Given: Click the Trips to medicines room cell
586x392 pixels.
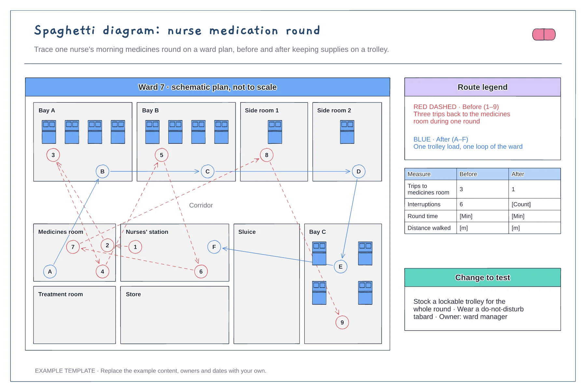Looking at the screenshot, I should 430,189.
